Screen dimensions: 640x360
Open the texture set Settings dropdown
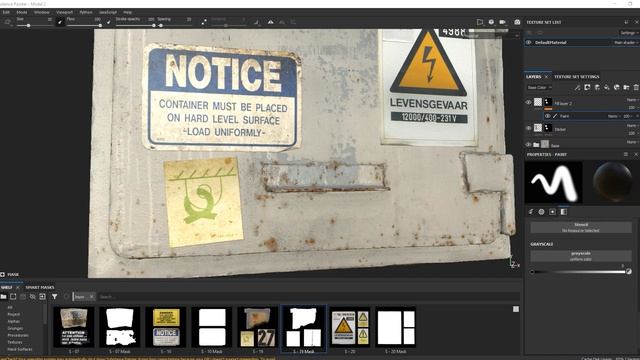tap(629, 33)
